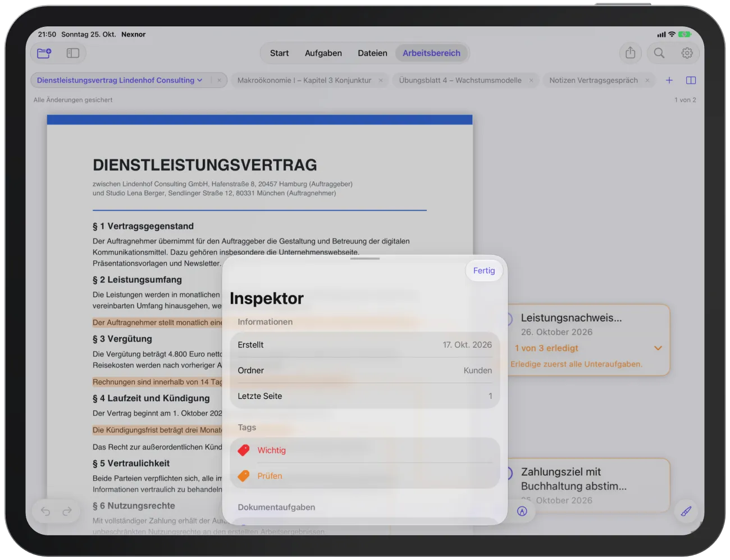Expand subtasks of the Leistungsnachweis card
Screen dimensions: 730x560
coord(658,348)
